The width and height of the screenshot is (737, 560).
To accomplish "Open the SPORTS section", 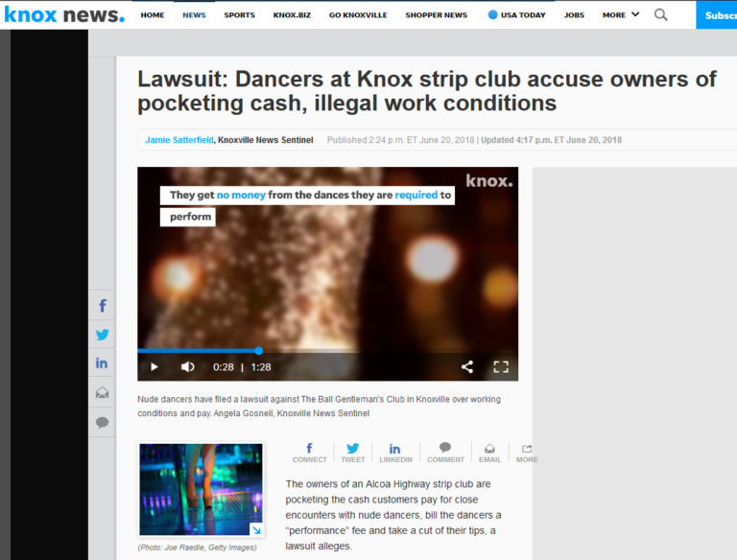I will (x=239, y=15).
